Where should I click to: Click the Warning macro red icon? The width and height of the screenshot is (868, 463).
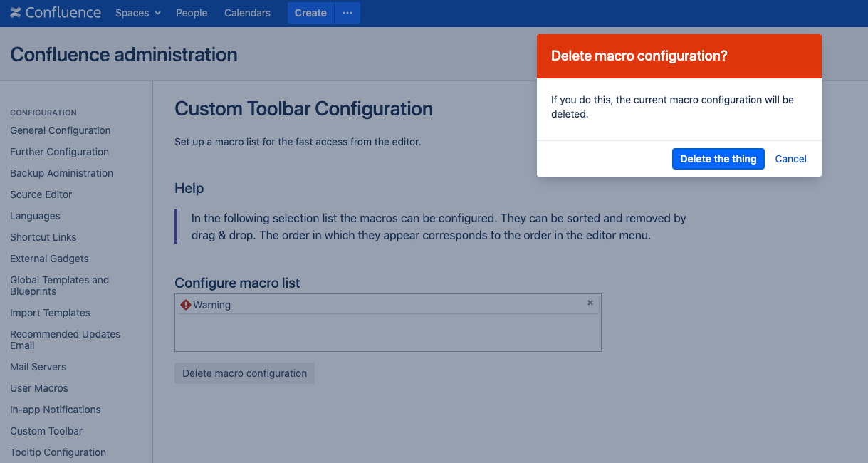[186, 305]
